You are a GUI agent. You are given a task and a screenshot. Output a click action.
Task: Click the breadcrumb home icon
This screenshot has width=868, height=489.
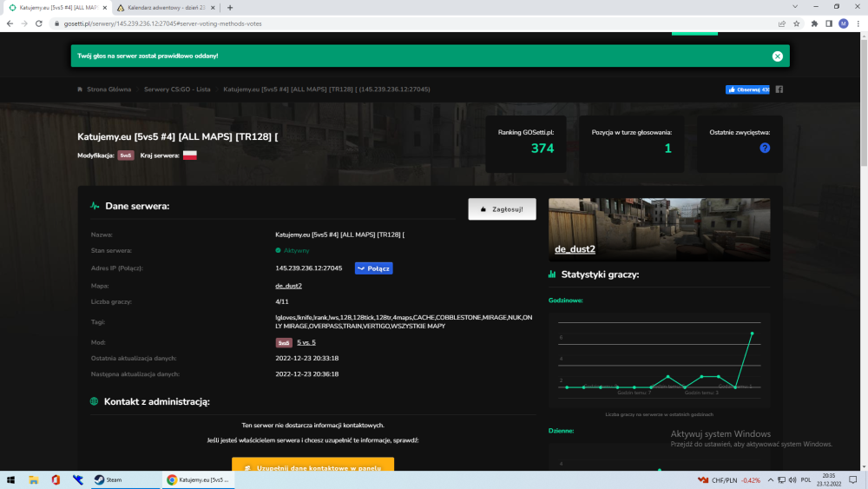[80, 89]
